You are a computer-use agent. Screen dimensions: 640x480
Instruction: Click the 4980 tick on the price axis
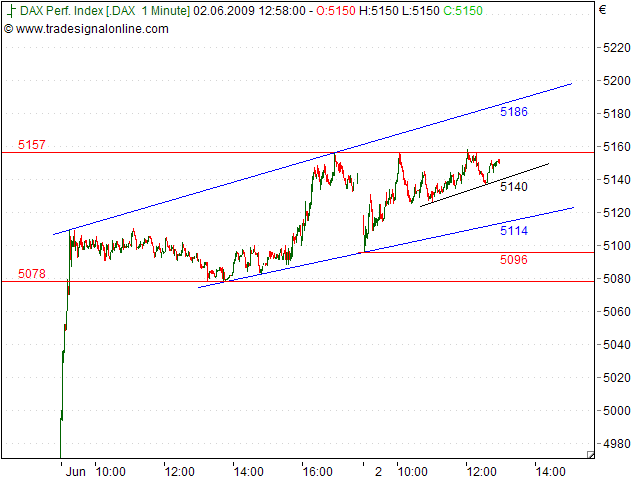click(615, 443)
